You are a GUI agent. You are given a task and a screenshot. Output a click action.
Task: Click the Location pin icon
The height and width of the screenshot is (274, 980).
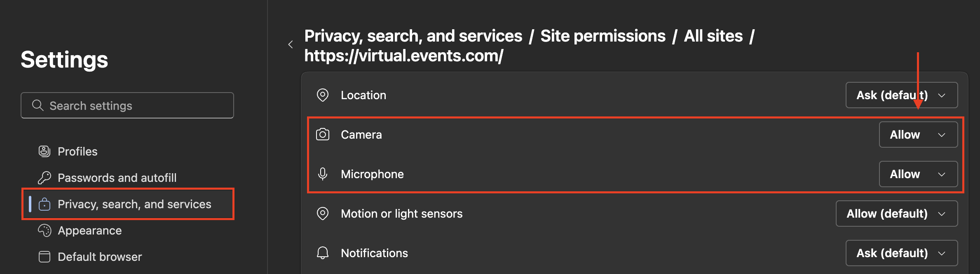tap(322, 95)
